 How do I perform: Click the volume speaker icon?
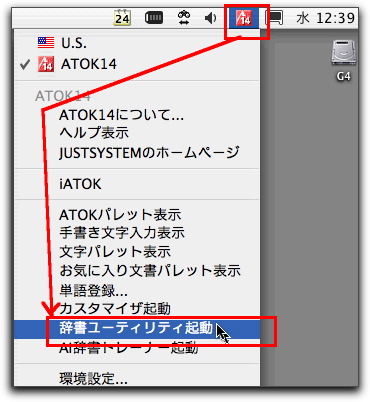pyautogui.click(x=211, y=18)
